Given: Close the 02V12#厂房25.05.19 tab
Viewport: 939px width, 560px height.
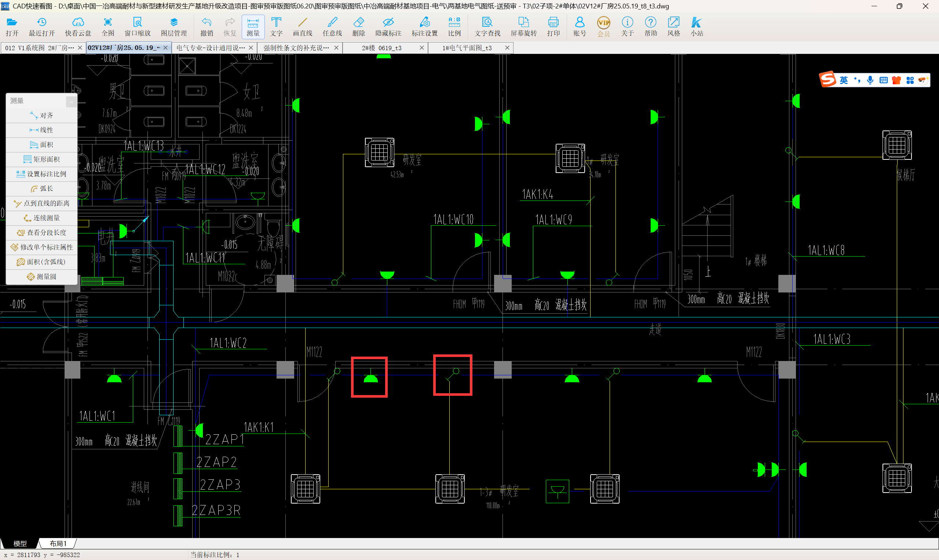Looking at the screenshot, I should click(x=165, y=48).
